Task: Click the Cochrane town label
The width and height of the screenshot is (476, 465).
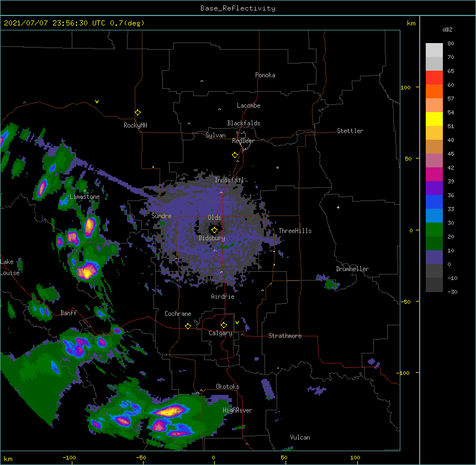Action: [178, 314]
